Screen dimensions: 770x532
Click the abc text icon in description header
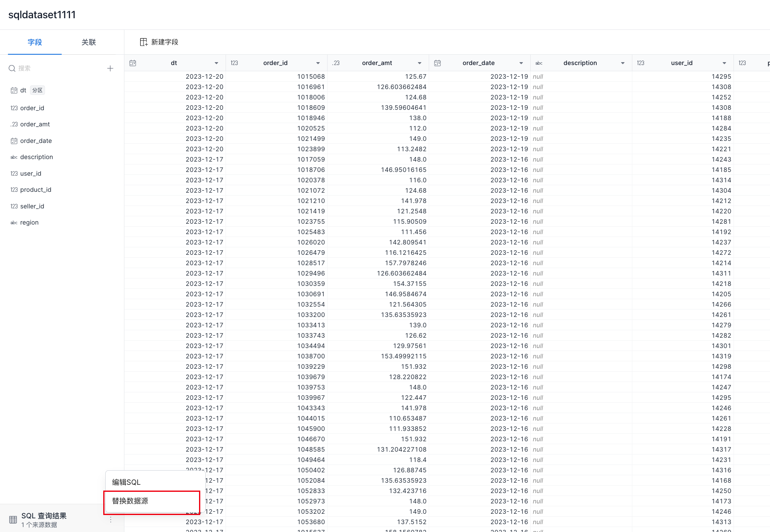click(539, 63)
